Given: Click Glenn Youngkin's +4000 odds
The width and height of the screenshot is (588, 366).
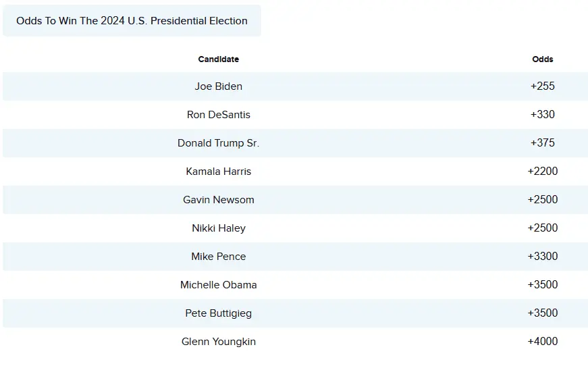Looking at the screenshot, I should pos(542,342).
